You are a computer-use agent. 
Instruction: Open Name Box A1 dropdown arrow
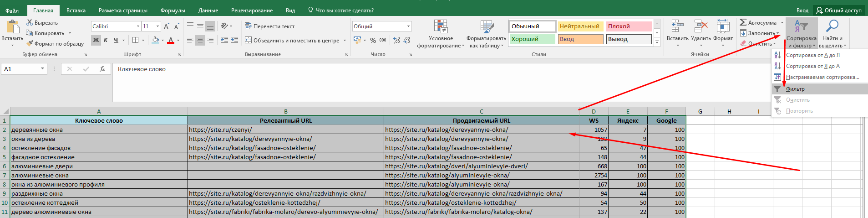coord(42,69)
